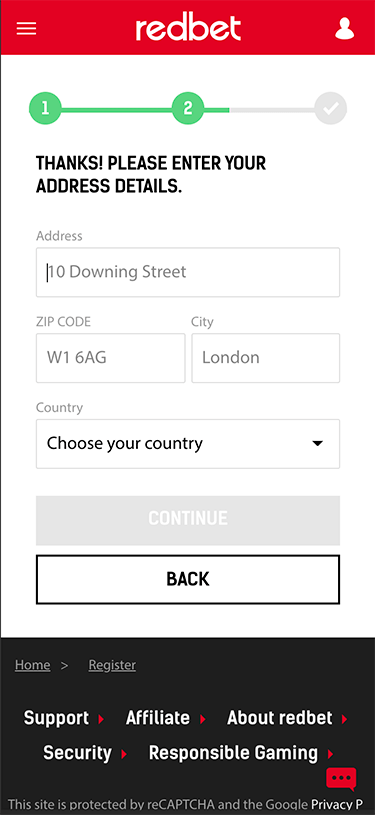The height and width of the screenshot is (815, 375).
Task: Click the red arrow beside Support
Action: [x=101, y=719]
